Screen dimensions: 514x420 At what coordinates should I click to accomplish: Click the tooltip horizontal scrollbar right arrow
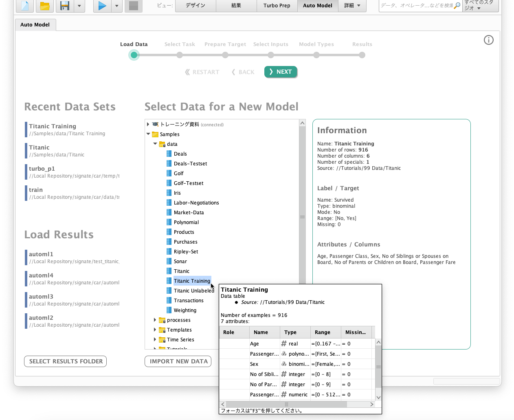point(372,404)
